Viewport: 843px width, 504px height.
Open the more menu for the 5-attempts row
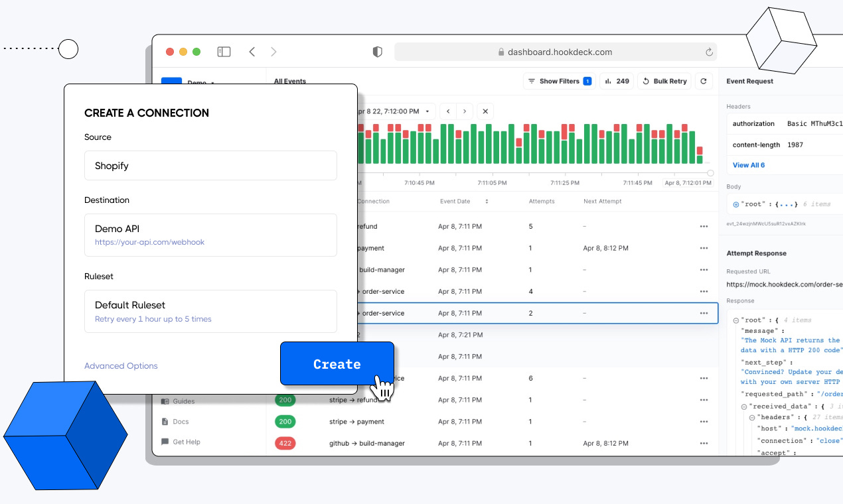(704, 227)
